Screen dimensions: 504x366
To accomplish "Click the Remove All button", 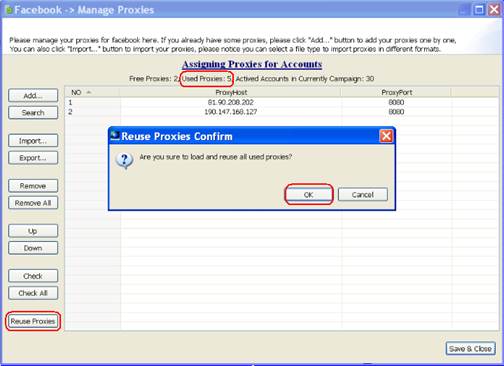I will (x=33, y=203).
